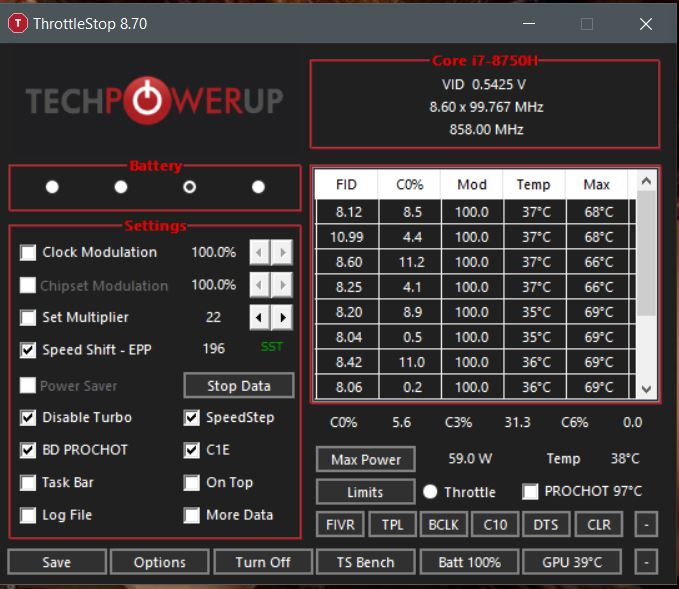Click the Save button
The image size is (679, 589).
[57, 562]
